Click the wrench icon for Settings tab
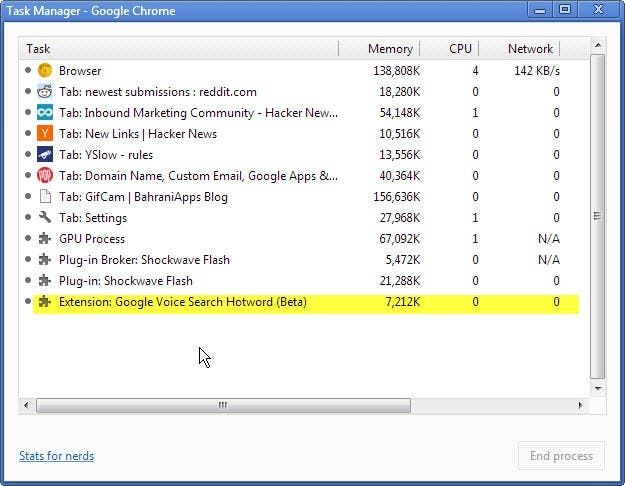Viewport: 625px width, 486px height. coord(45,218)
